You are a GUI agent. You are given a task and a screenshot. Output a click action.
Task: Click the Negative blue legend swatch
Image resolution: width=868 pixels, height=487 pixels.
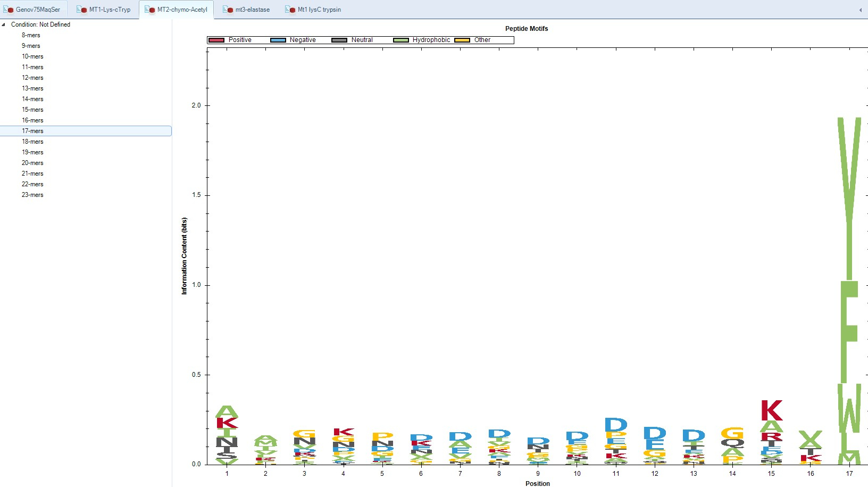click(278, 40)
